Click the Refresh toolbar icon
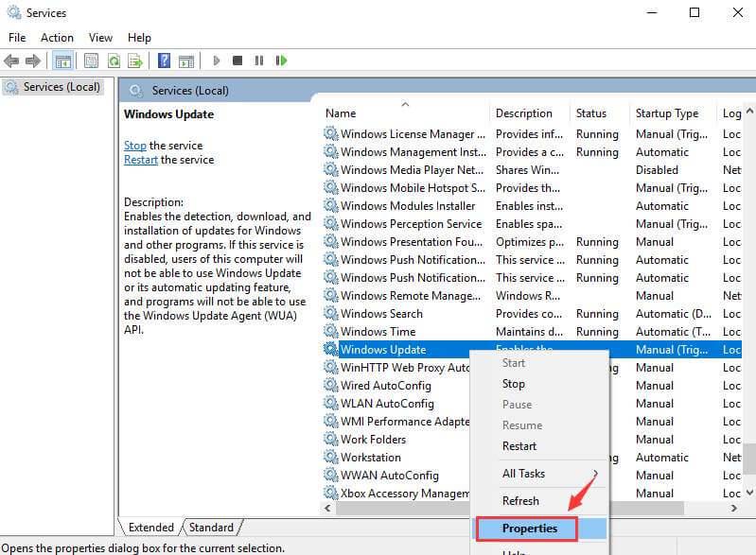Viewport: 756px width, 555px height. click(x=114, y=61)
